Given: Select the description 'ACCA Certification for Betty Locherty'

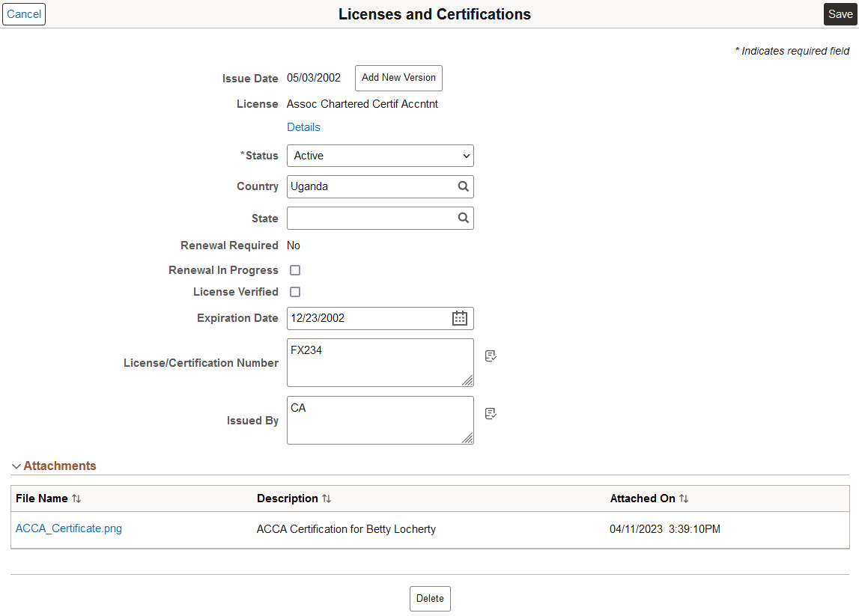Looking at the screenshot, I should (346, 529).
